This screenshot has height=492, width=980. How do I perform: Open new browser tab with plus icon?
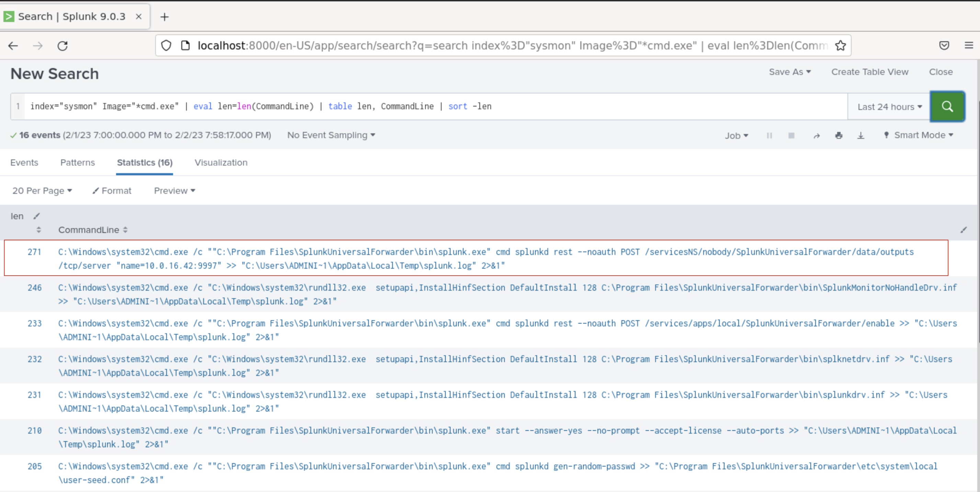pyautogui.click(x=164, y=17)
